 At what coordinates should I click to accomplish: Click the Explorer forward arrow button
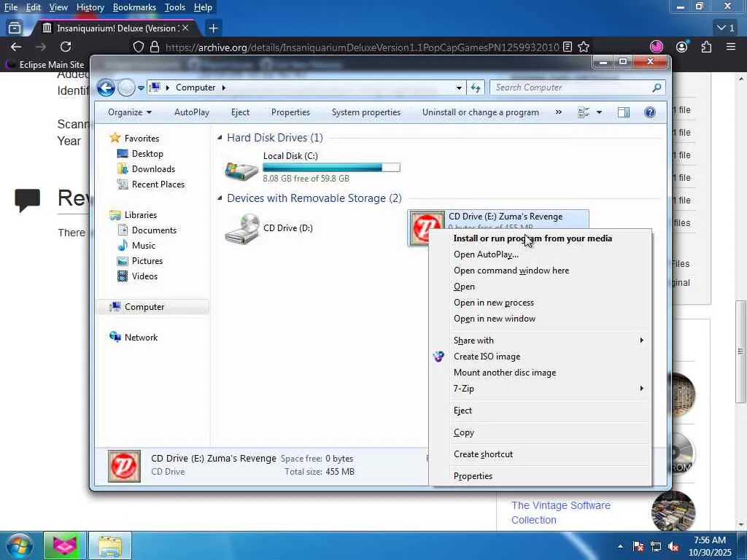pyautogui.click(x=126, y=87)
